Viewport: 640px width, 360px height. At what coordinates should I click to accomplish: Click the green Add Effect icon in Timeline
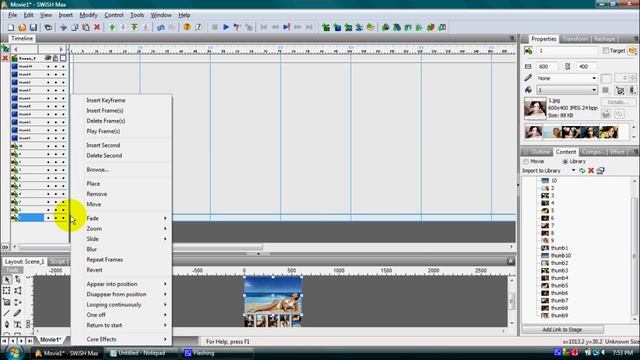pos(5,49)
